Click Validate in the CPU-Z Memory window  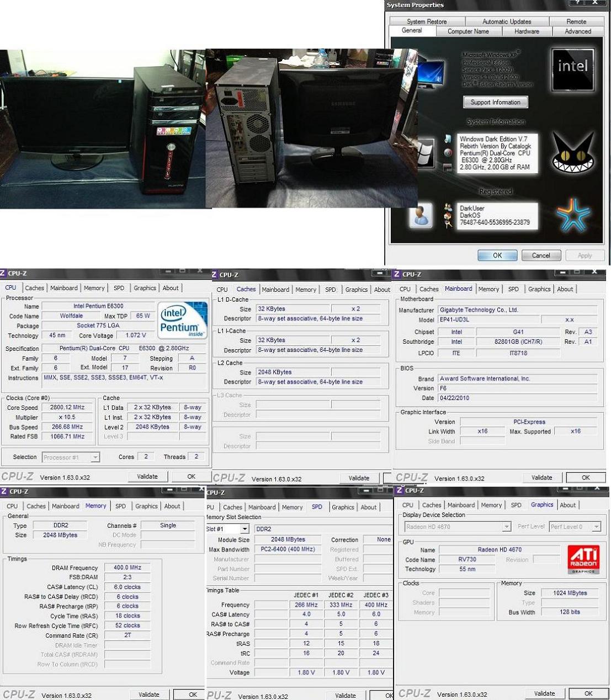coord(149,695)
